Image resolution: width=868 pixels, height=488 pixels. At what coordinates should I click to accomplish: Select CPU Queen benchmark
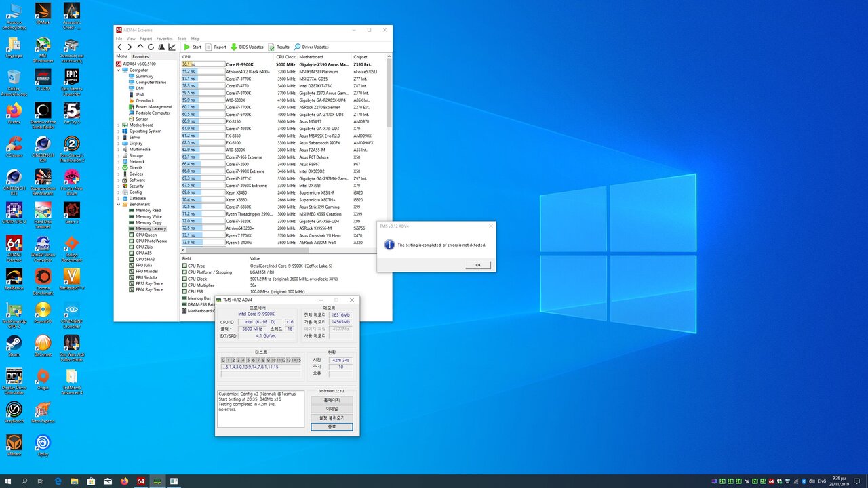click(142, 235)
